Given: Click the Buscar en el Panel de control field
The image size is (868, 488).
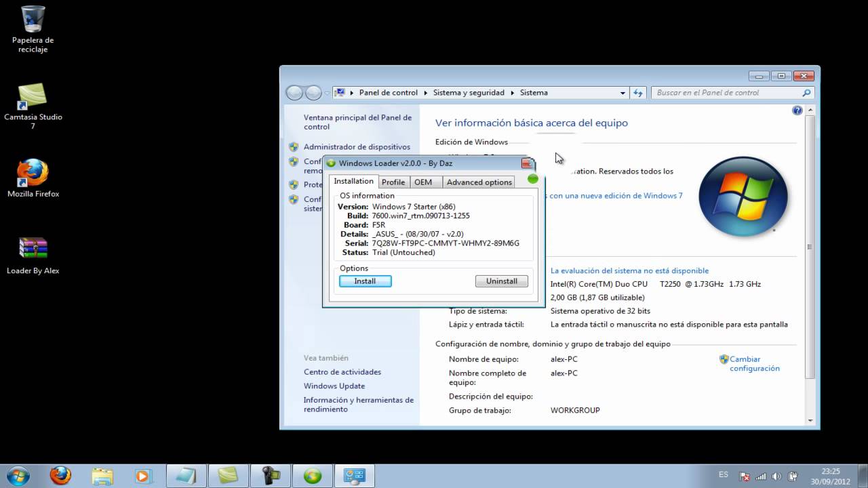Looking at the screenshot, I should tap(732, 93).
